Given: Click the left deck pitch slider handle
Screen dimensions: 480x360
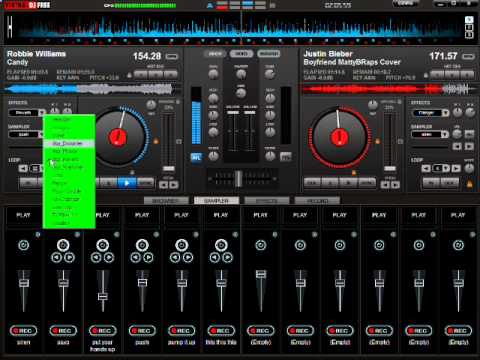Looking at the screenshot, I should click(169, 168).
